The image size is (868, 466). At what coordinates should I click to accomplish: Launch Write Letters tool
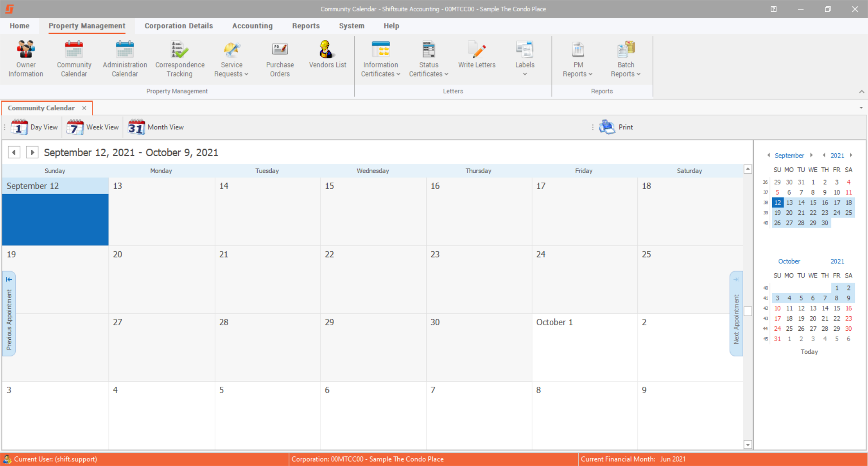click(477, 55)
